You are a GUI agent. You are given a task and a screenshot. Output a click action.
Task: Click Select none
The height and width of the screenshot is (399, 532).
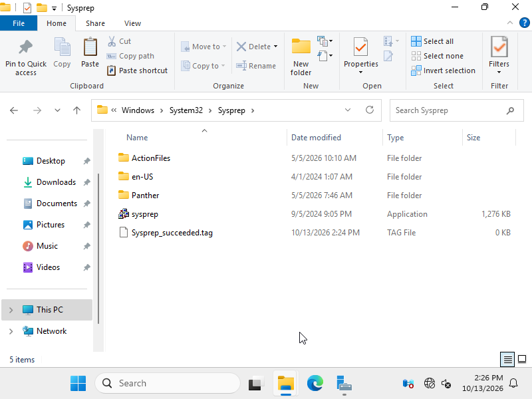(x=438, y=56)
